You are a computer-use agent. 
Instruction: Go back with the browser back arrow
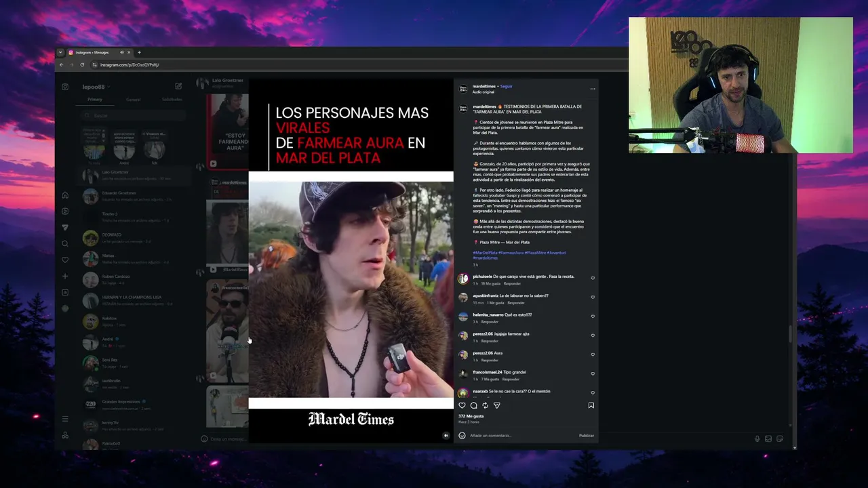[61, 64]
